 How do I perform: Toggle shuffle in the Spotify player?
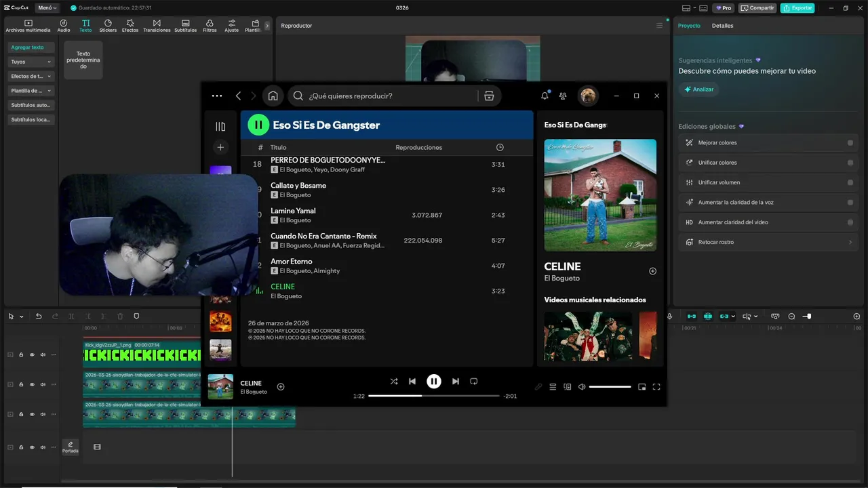point(394,382)
